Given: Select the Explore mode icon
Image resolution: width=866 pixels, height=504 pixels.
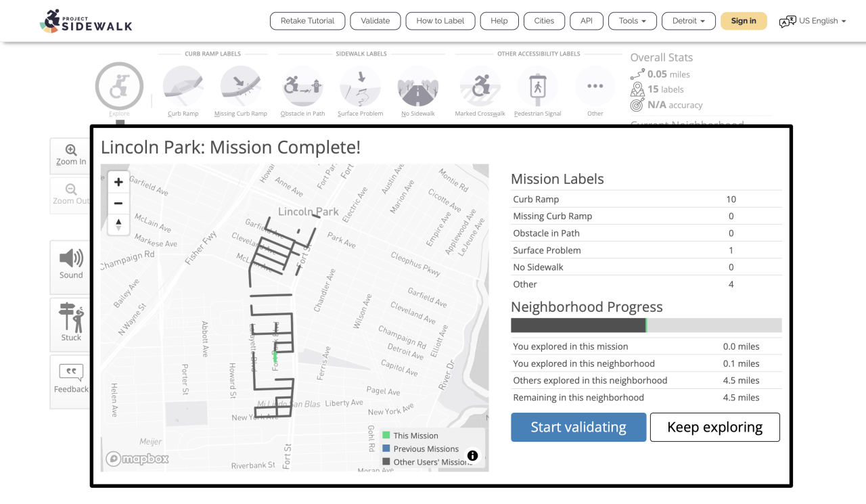Looking at the screenshot, I should 119,86.
